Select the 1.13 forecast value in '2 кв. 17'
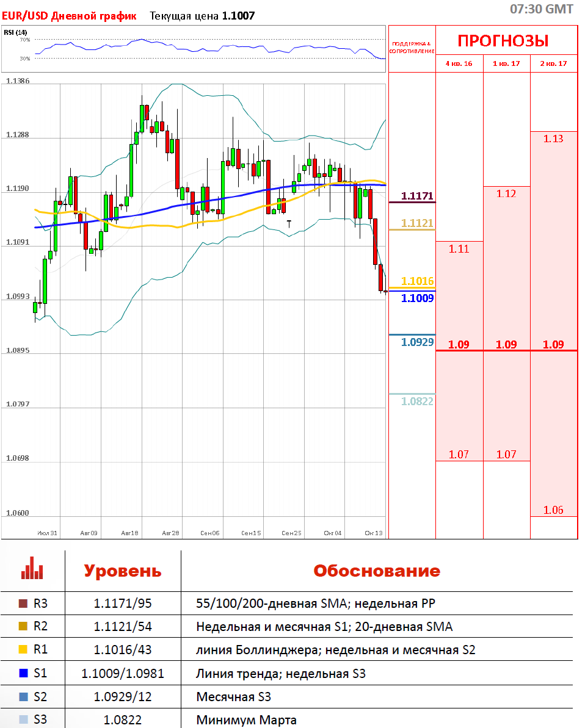Screen dimensions: 585x728 tap(553, 139)
